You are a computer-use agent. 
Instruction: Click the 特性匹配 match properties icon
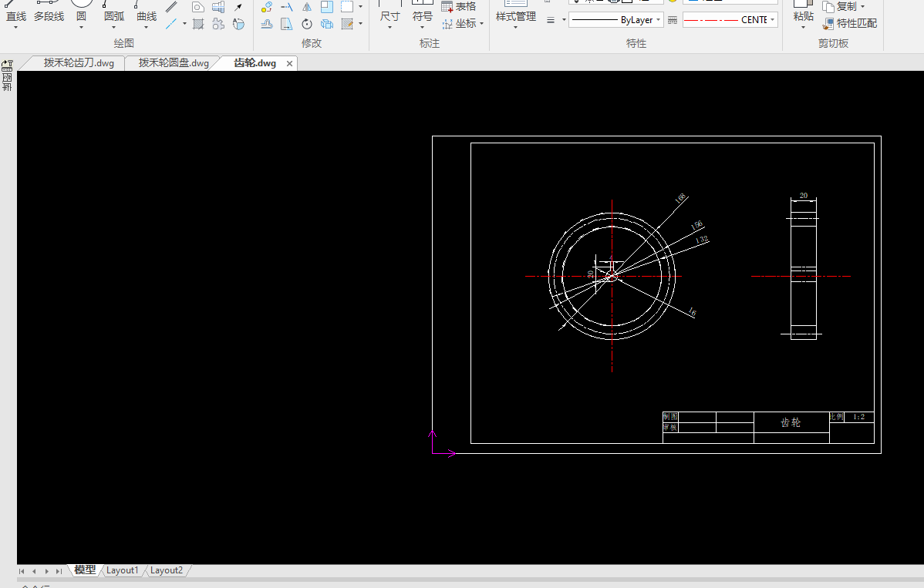[829, 24]
